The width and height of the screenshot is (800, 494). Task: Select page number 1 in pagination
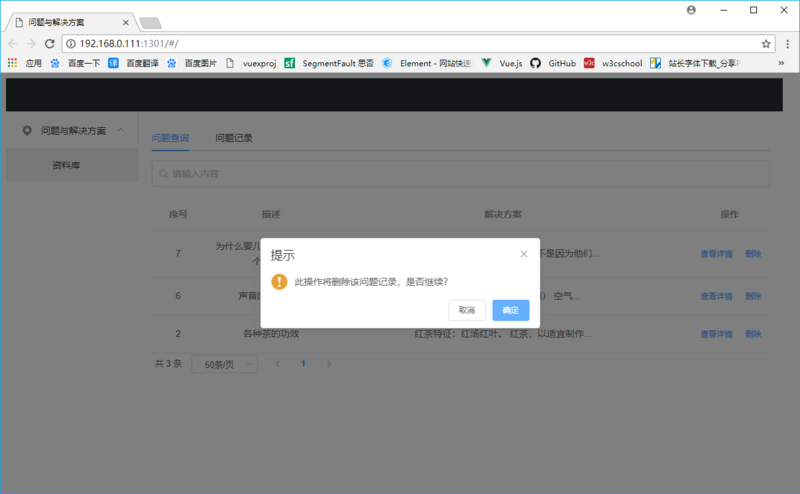point(303,364)
